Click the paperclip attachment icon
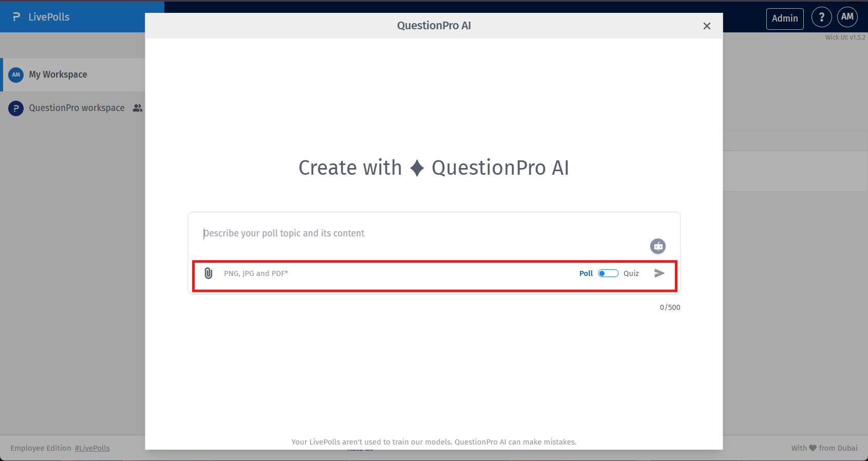This screenshot has width=868, height=461. pyautogui.click(x=209, y=273)
